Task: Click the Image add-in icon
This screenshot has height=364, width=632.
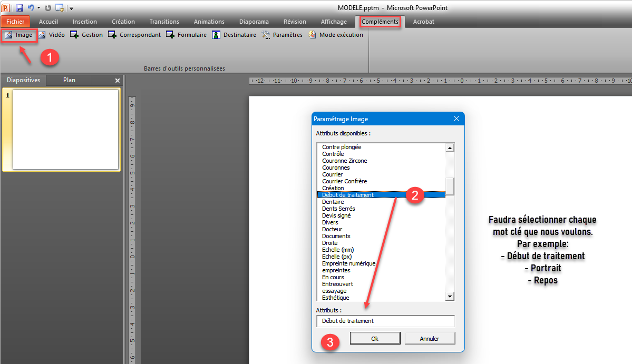Action: coord(19,34)
